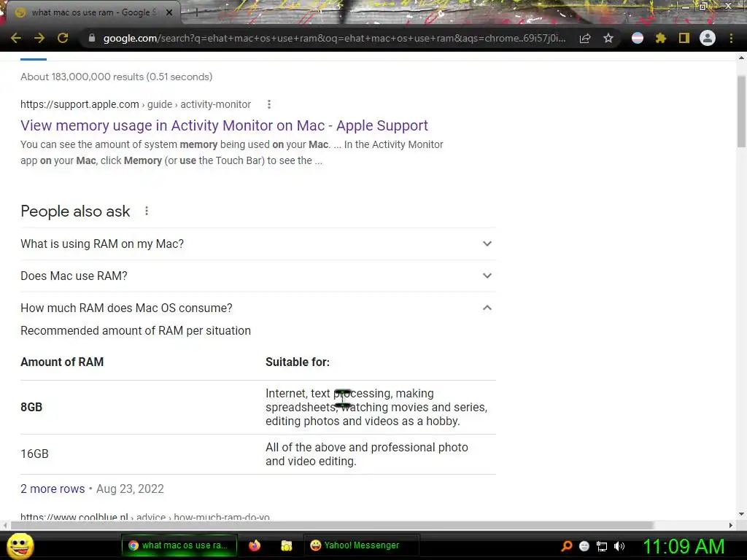747x560 pixels.
Task: Click the 16GB 'professional photo and video editing' text
Action: point(367,454)
